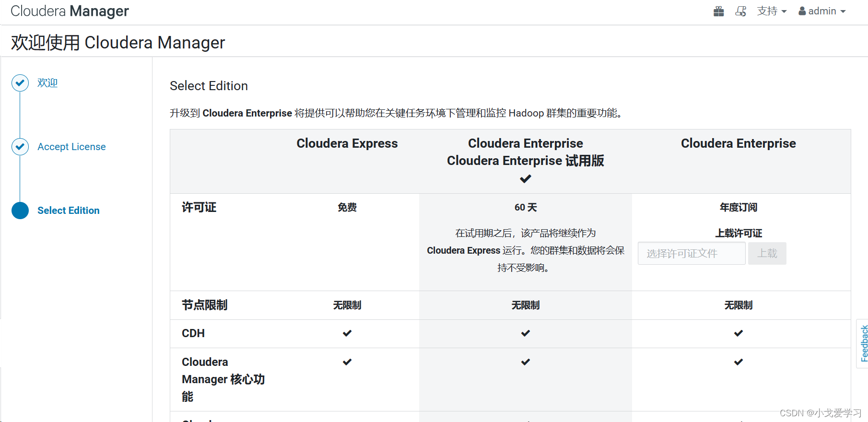
Task: Open the Feedback side tab
Action: click(863, 343)
